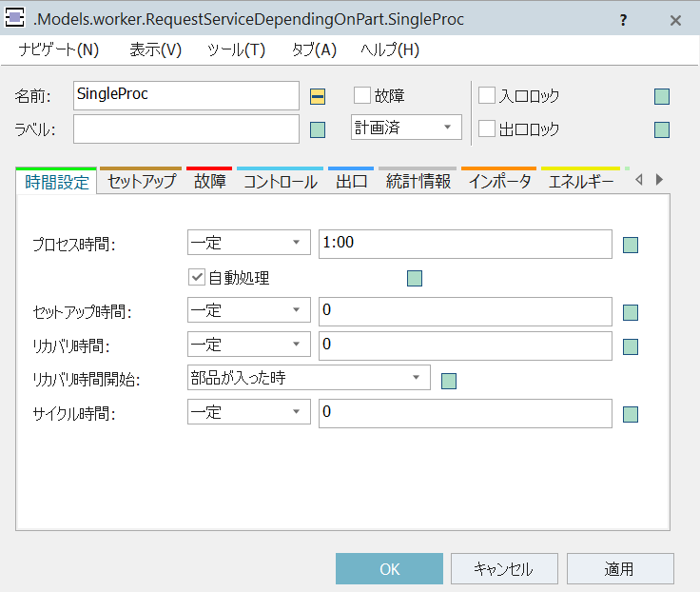Open プロセス時間 distribution dropdown
Screen dimensions: 700x592
point(248,243)
